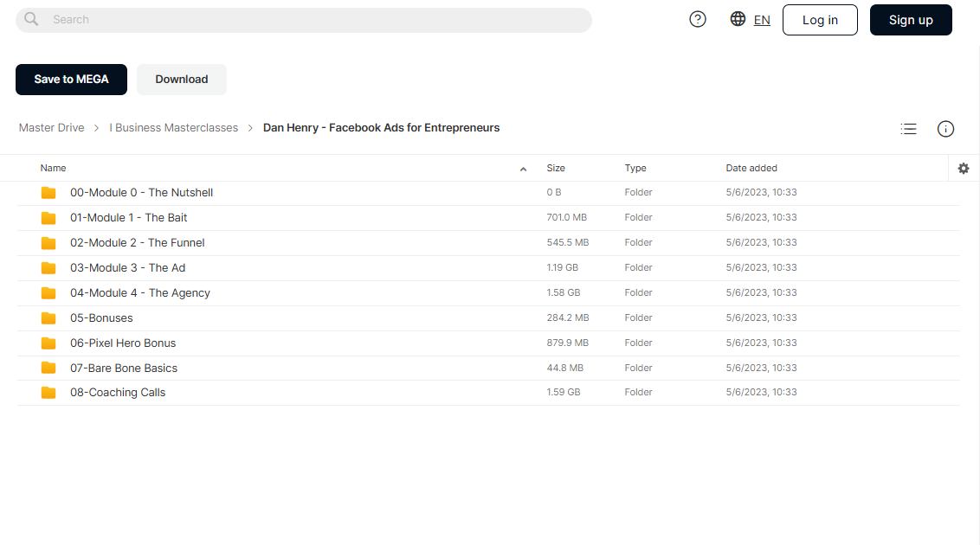Click the Log in button
The image size is (980, 545).
coord(820,20)
